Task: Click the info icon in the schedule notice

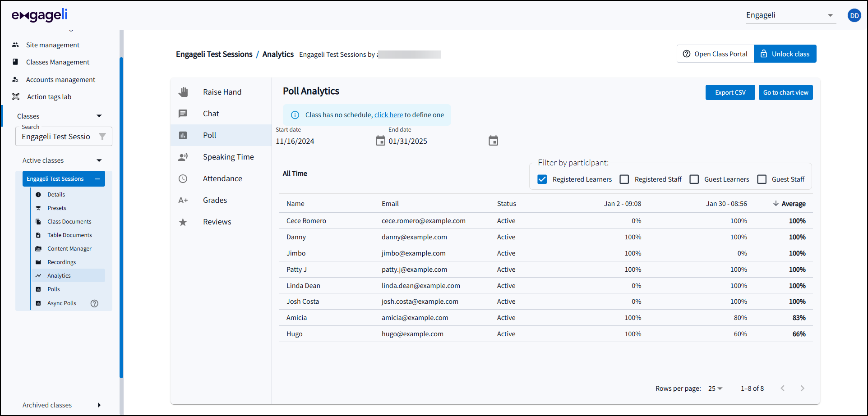Action: 295,115
